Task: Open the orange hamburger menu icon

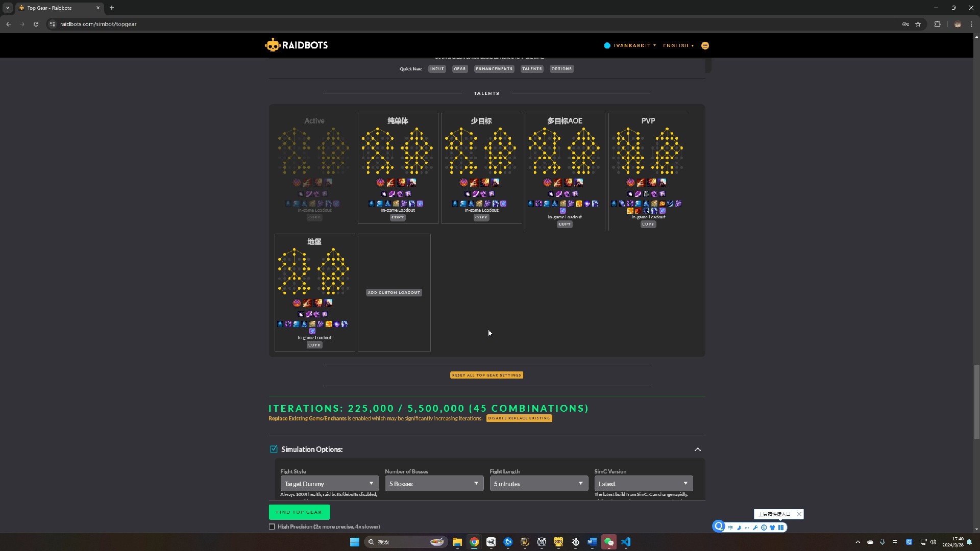Action: tap(705, 45)
